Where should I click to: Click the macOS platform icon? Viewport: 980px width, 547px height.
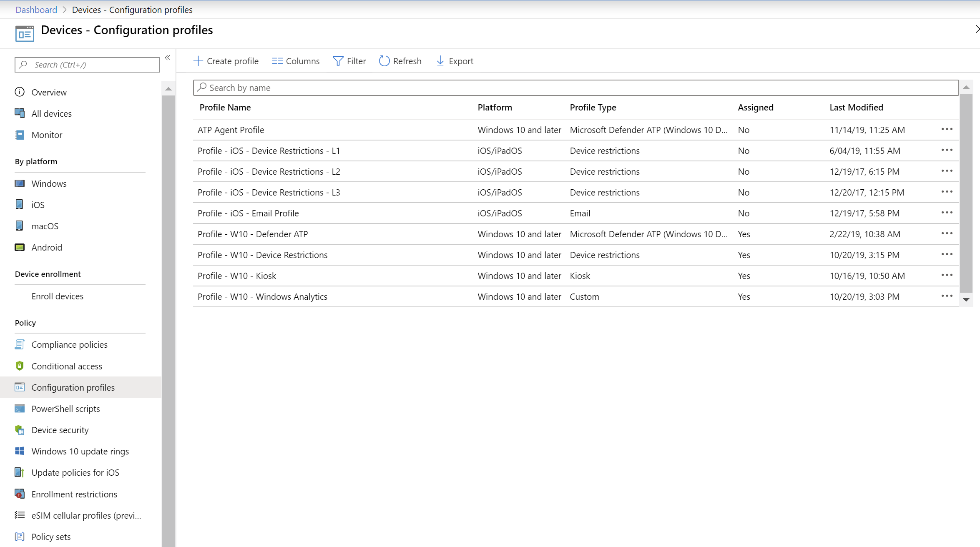pyautogui.click(x=20, y=226)
